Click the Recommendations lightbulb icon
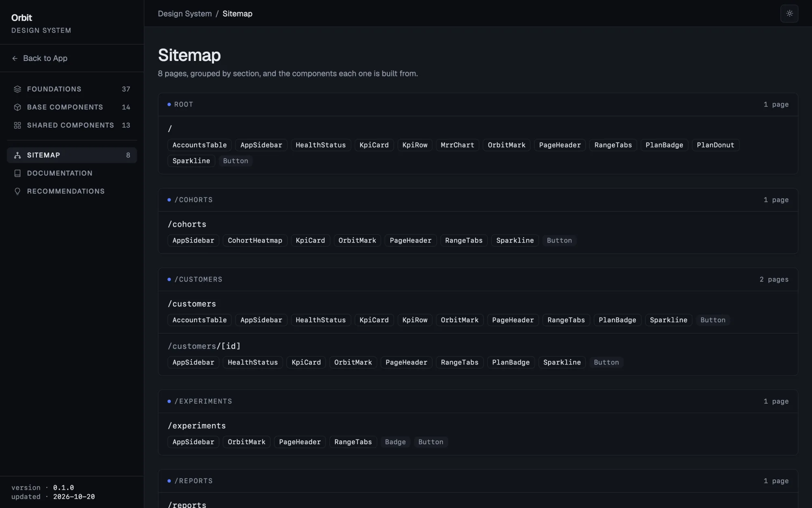 tap(17, 191)
